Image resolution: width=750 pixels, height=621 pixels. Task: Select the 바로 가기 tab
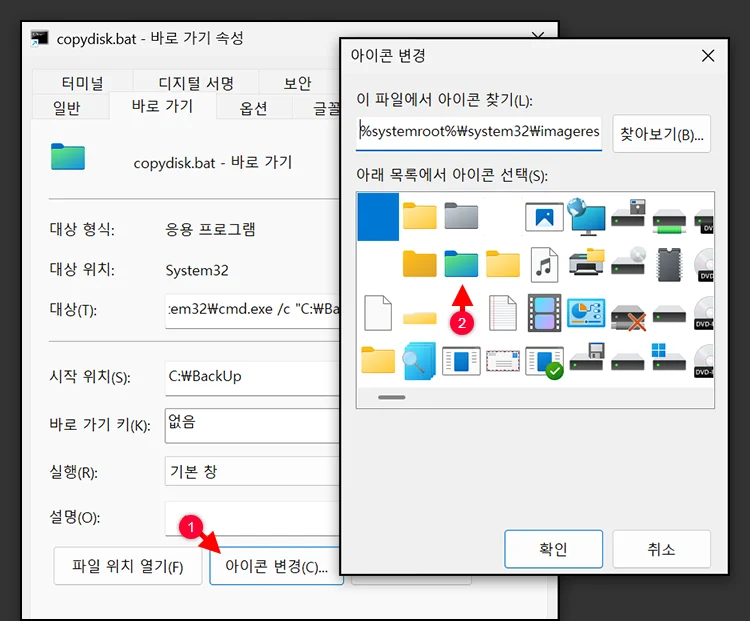[x=163, y=106]
